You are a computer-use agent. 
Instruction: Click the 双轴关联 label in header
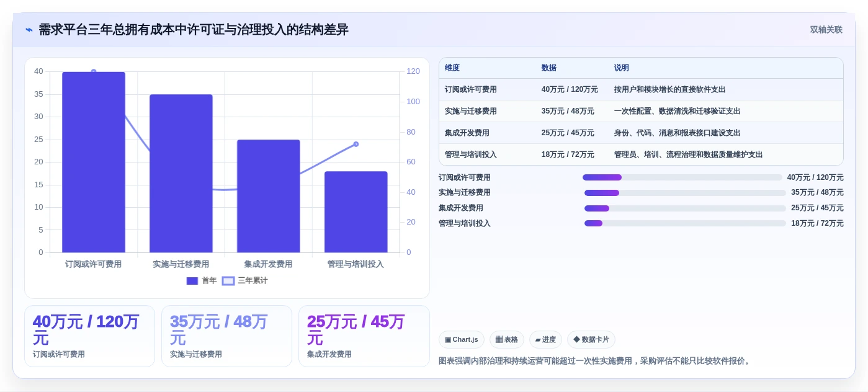pos(826,30)
